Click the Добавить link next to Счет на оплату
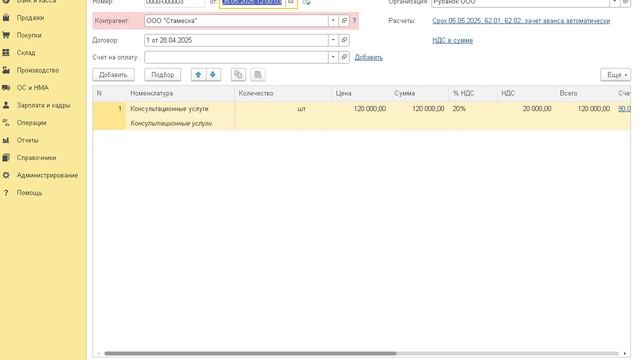 pos(369,58)
